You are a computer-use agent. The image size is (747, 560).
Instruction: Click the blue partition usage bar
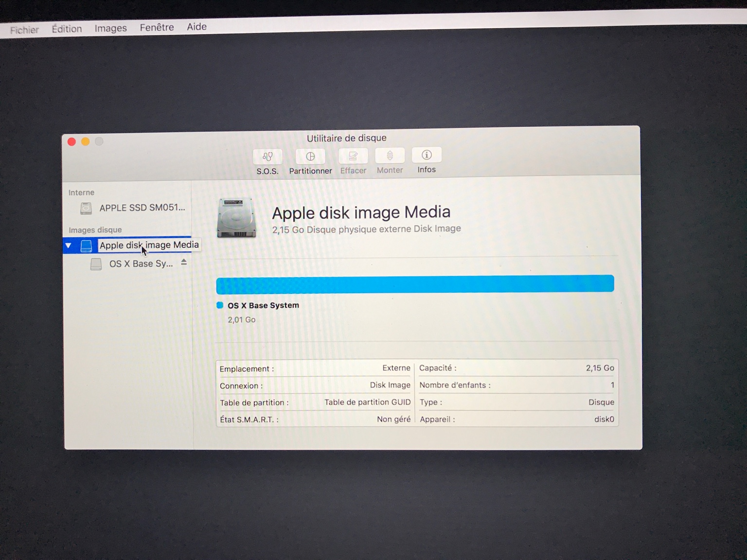(x=415, y=284)
